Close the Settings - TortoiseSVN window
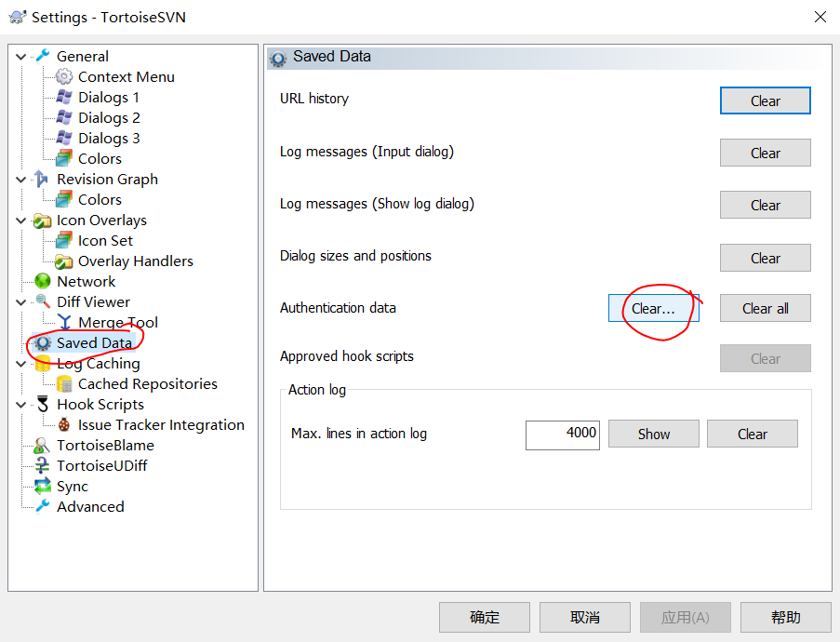 coord(820,17)
